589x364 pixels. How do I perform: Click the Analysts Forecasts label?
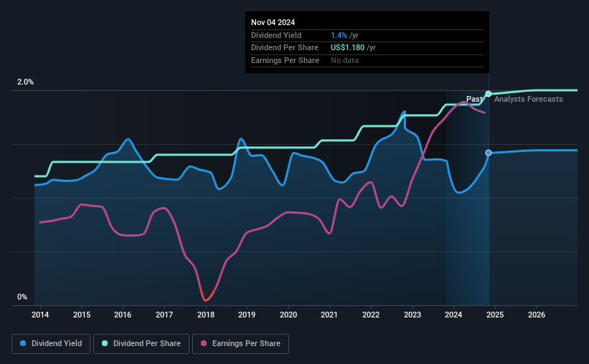coord(528,99)
